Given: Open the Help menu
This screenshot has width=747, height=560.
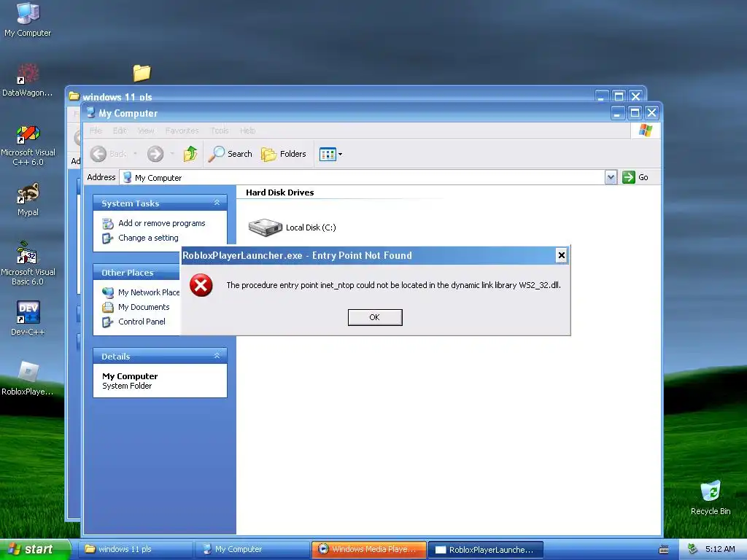Looking at the screenshot, I should click(x=248, y=131).
